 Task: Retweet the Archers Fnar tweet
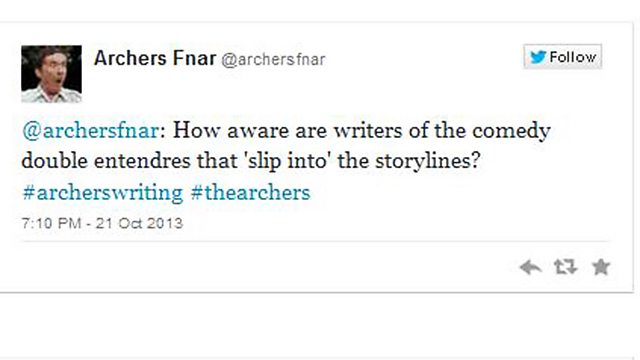pyautogui.click(x=565, y=267)
